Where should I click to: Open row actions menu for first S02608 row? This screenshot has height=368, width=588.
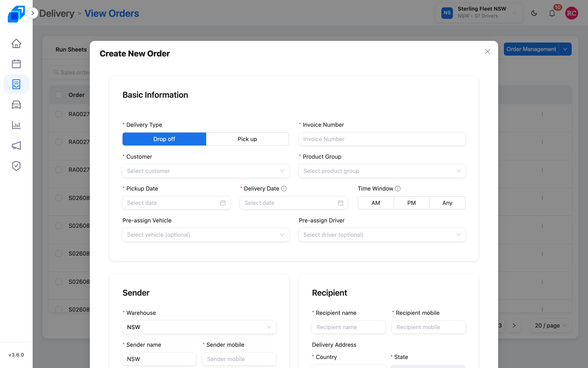542,198
